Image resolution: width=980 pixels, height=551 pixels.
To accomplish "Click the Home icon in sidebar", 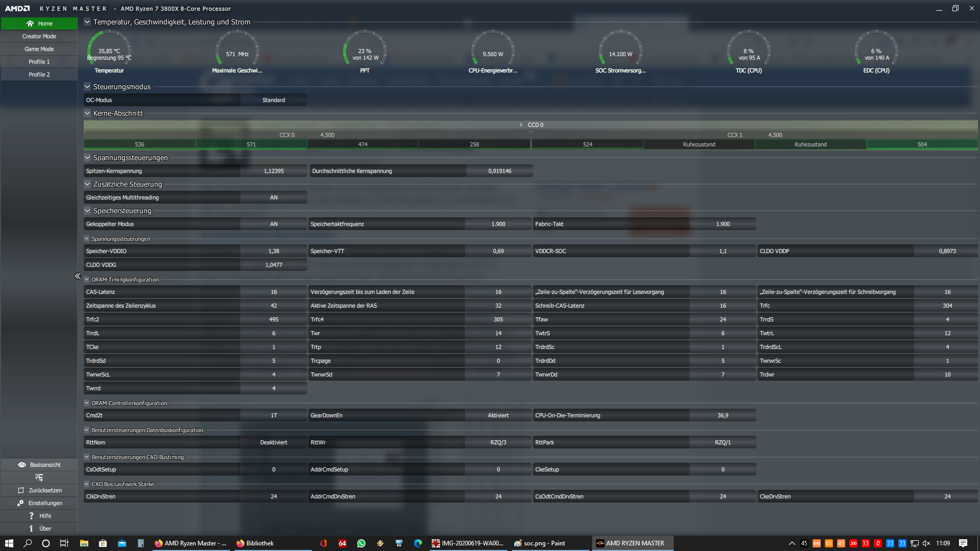I will [30, 23].
